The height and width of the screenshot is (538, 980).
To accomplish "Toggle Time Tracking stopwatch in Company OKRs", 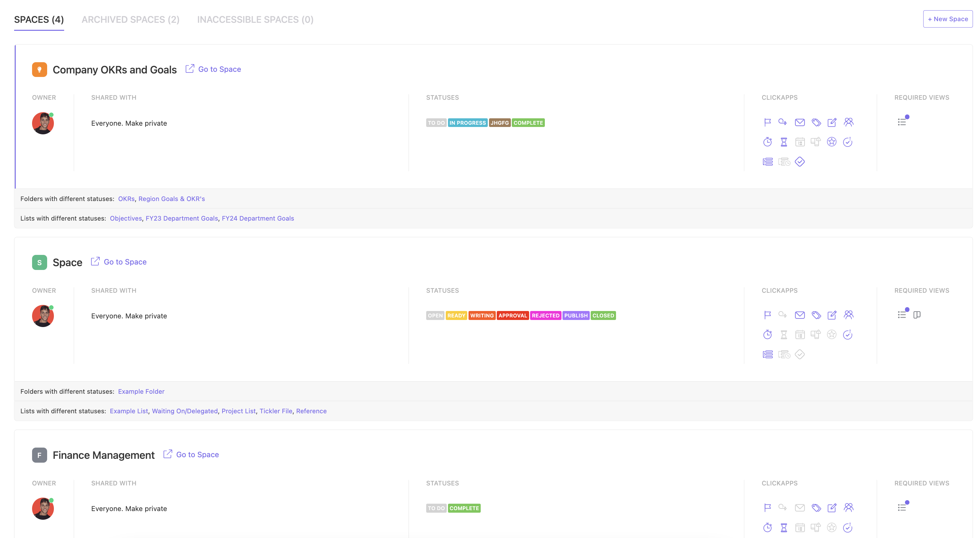I will click(767, 142).
